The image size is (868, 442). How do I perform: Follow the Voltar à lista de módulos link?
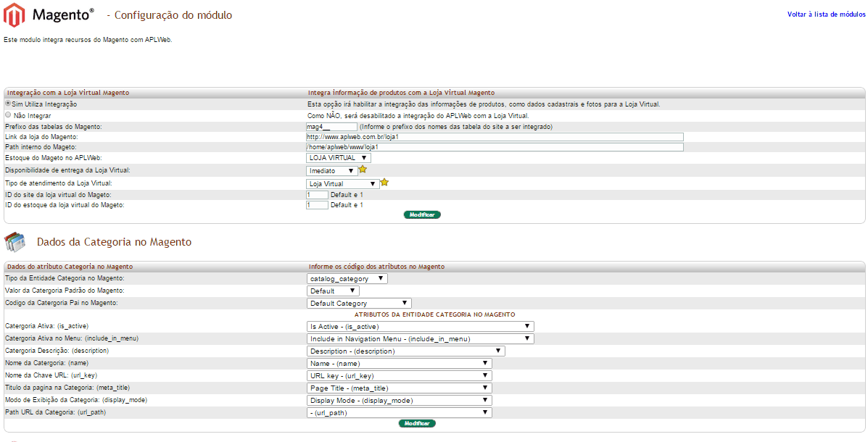827,14
